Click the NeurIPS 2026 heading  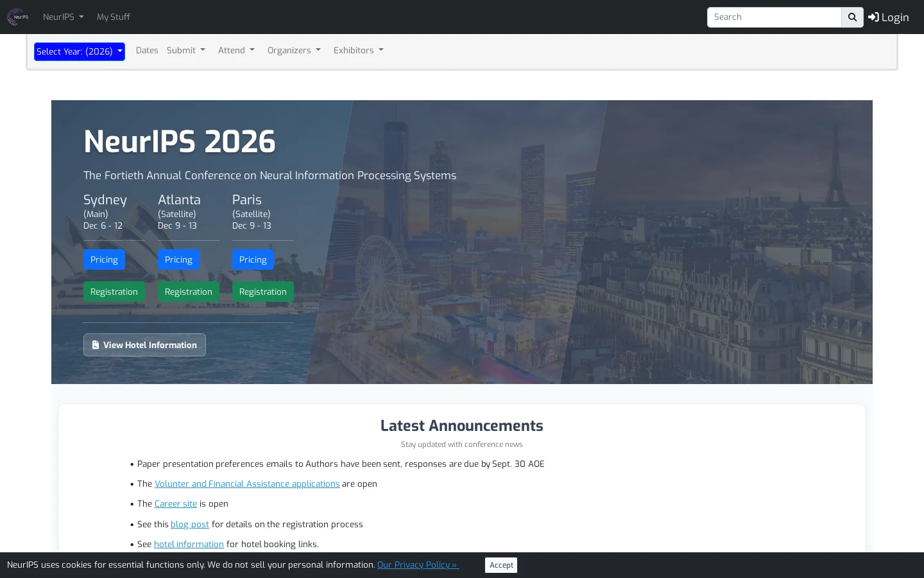[x=180, y=141]
